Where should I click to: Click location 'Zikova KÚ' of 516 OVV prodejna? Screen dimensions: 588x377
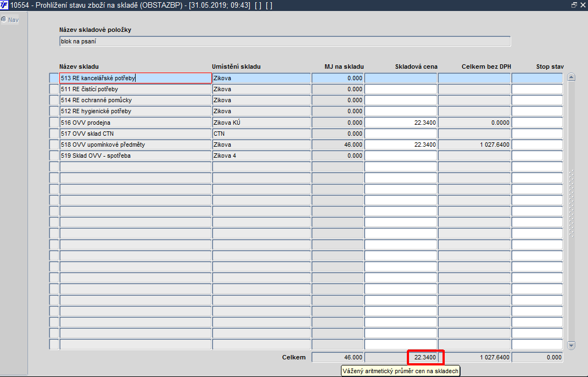(261, 123)
